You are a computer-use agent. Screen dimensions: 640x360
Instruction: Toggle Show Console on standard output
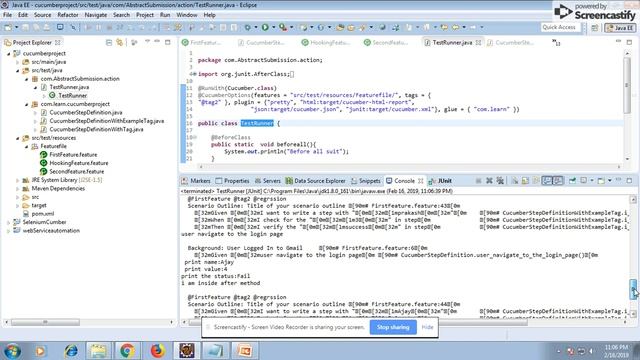point(547,181)
